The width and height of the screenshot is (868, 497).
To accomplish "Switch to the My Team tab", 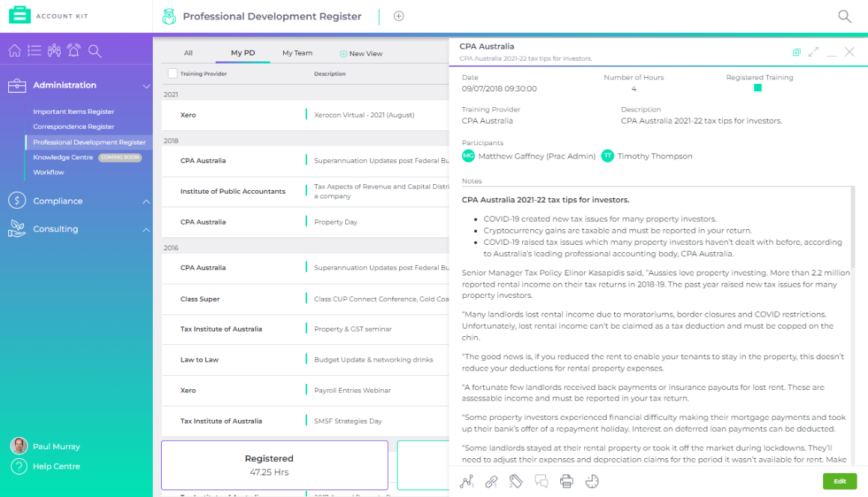I will point(297,52).
